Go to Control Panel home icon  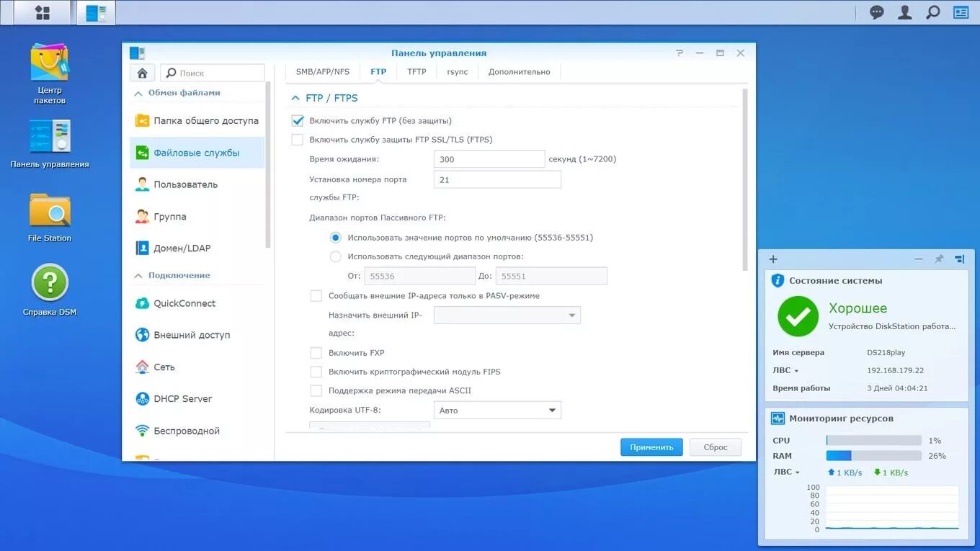pos(142,73)
